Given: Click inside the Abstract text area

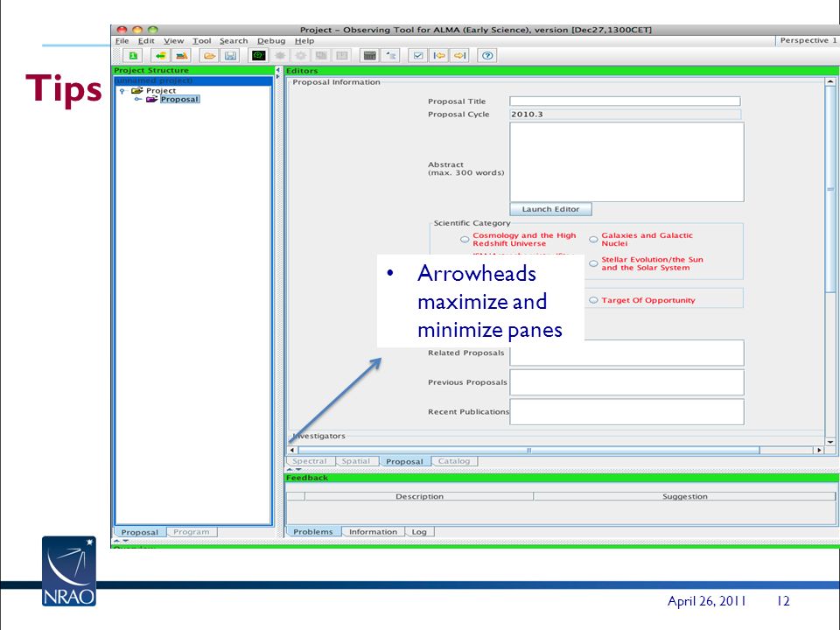Looking at the screenshot, I should pos(626,163).
